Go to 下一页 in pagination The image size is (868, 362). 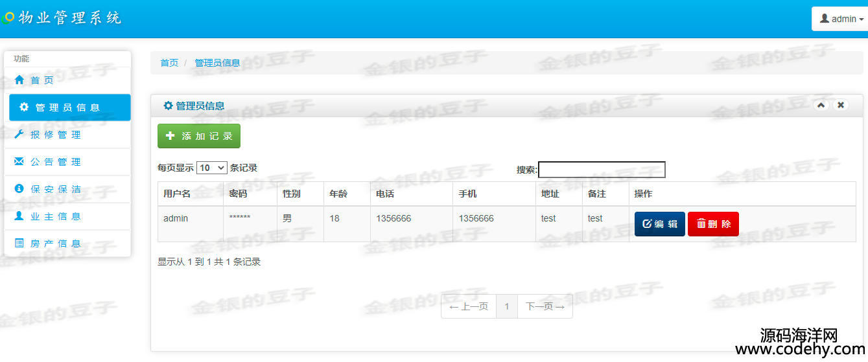coord(545,306)
